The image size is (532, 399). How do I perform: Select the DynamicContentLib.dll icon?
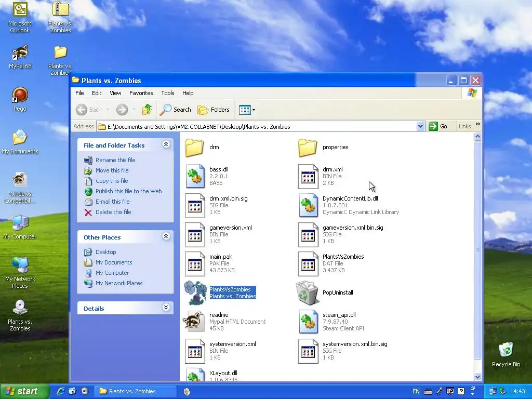coord(308,205)
